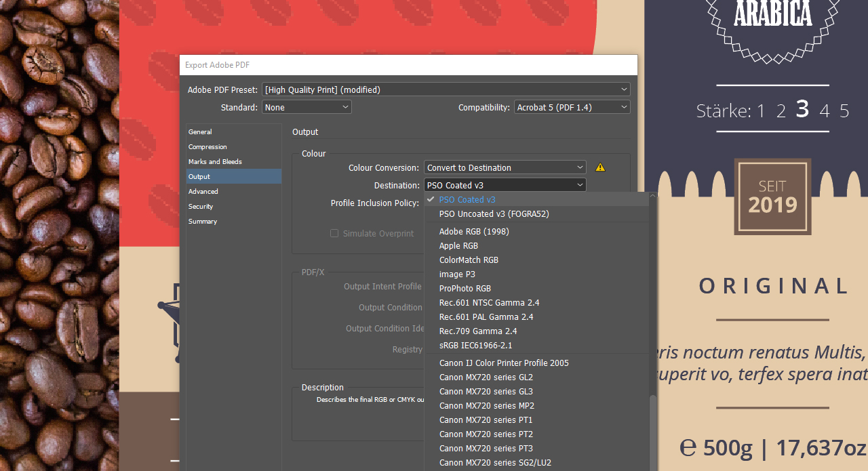Choose Canon MX720 series GL2
868x471 pixels.
pos(536,377)
